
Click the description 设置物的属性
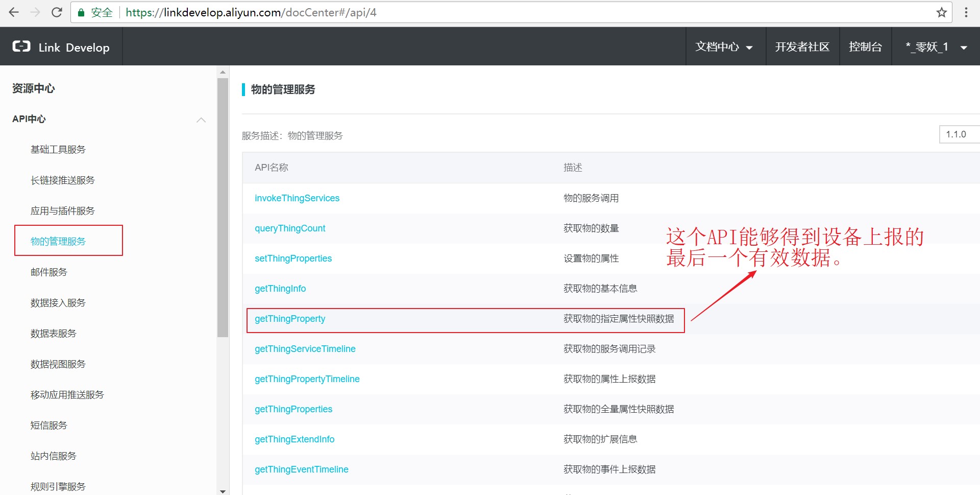[591, 258]
